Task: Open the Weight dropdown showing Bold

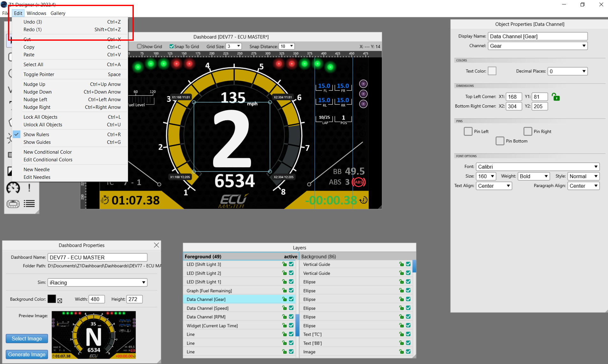Action: 534,176
